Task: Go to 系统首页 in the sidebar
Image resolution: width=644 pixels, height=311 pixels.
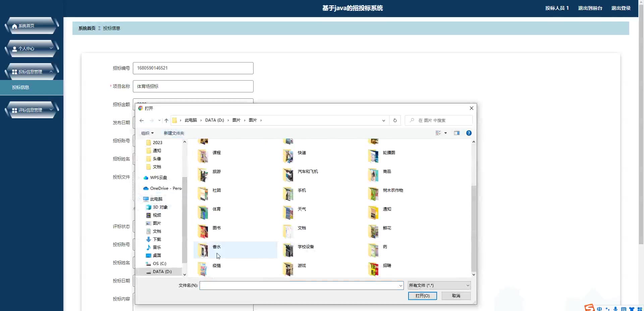Action: tap(32, 26)
